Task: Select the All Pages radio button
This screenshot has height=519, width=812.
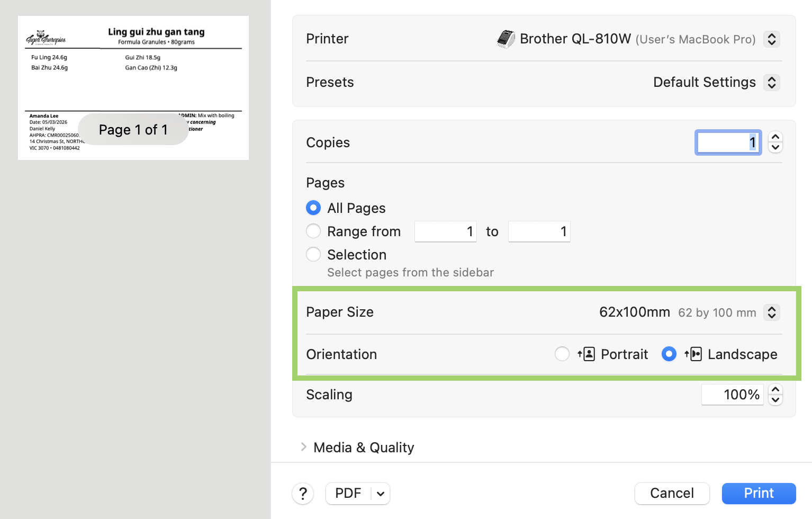Action: point(313,208)
